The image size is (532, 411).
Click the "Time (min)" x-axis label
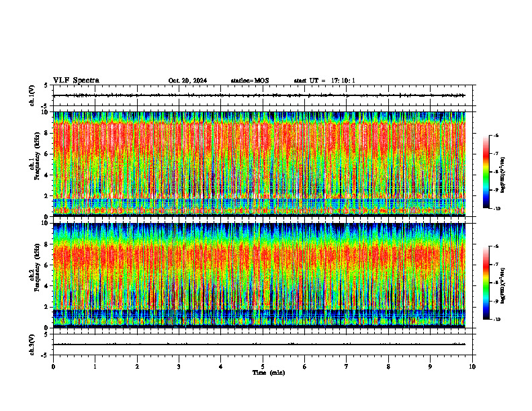[x=269, y=373]
